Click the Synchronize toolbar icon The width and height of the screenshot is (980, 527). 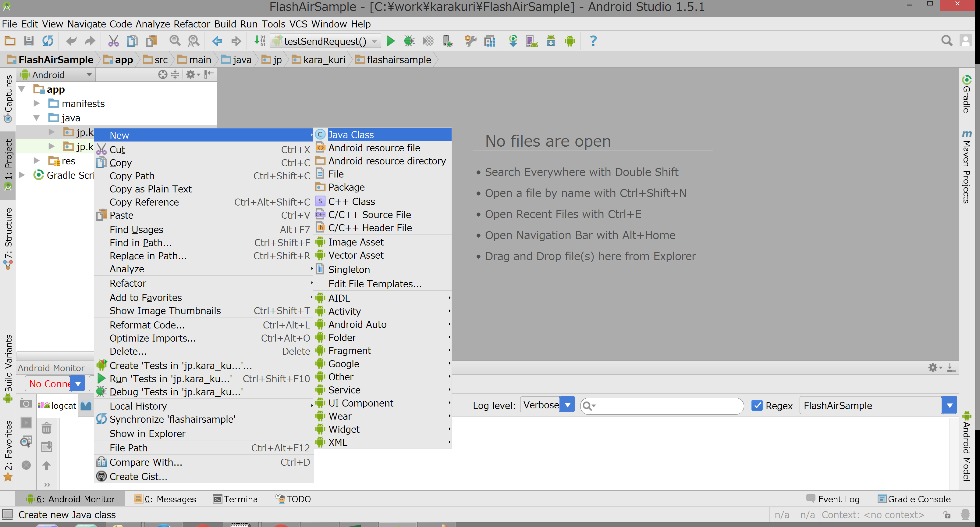[48, 41]
